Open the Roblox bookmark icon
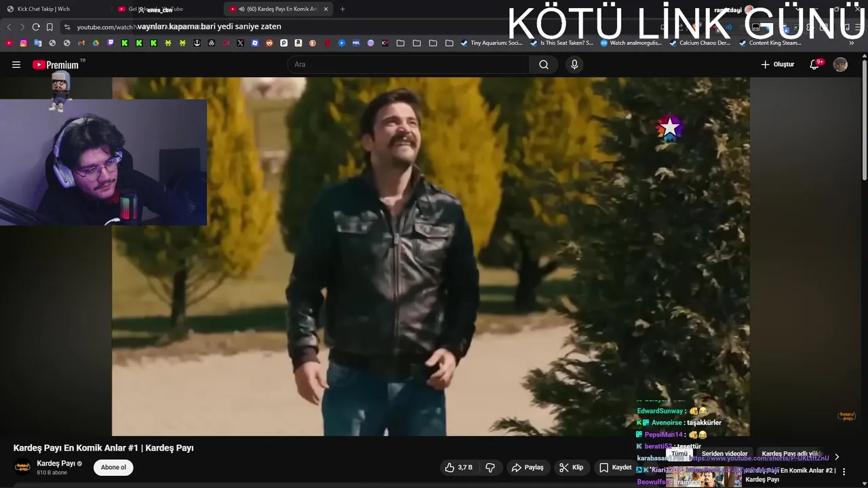 point(255,43)
